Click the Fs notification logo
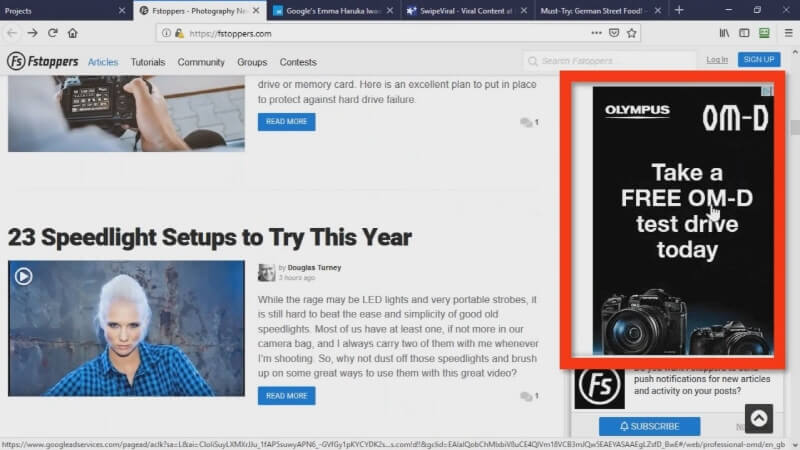The width and height of the screenshot is (800, 450). pyautogui.click(x=599, y=388)
